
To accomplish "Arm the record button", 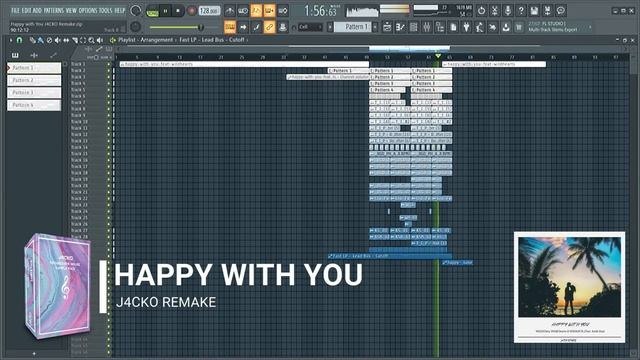I will coord(191,11).
